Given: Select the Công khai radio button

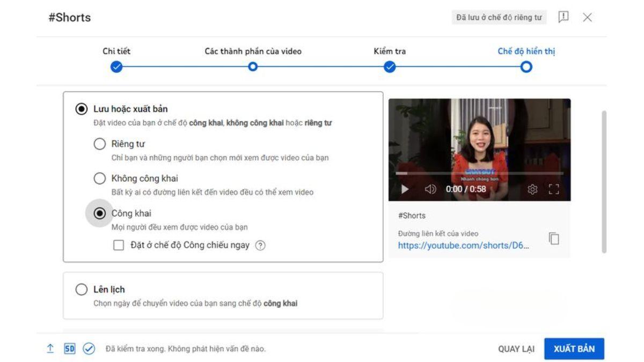Looking at the screenshot, I should [x=100, y=213].
